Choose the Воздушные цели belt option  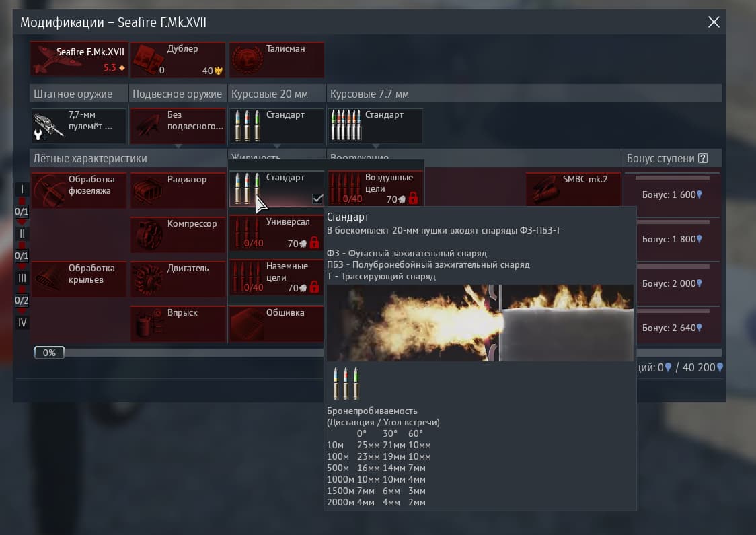pyautogui.click(x=375, y=188)
